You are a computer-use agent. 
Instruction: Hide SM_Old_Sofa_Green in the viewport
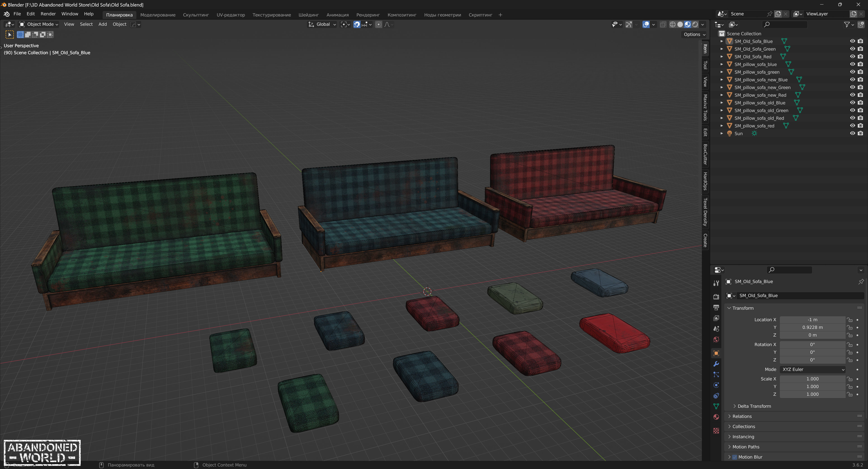[x=852, y=49]
